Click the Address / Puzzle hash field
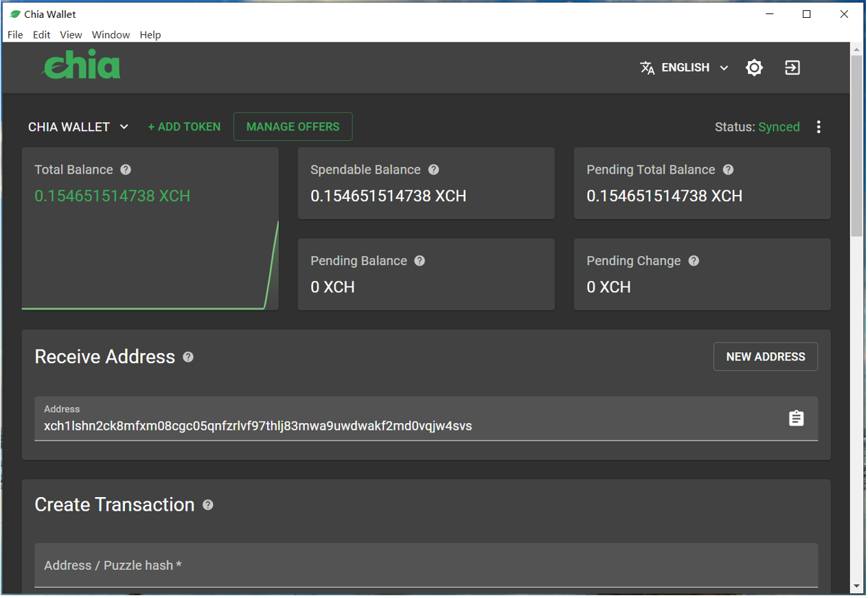868x598 pixels. coord(426,565)
